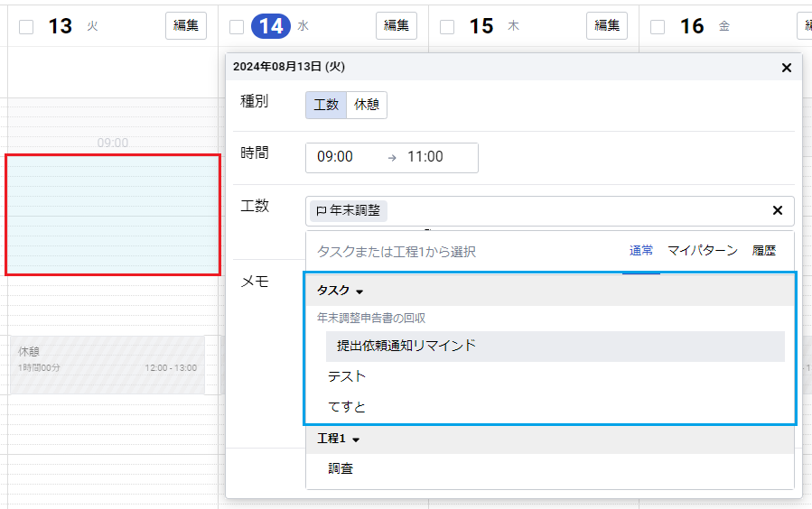The image size is (812, 509).
Task: Check the box beside day 16
Action: coord(658,27)
